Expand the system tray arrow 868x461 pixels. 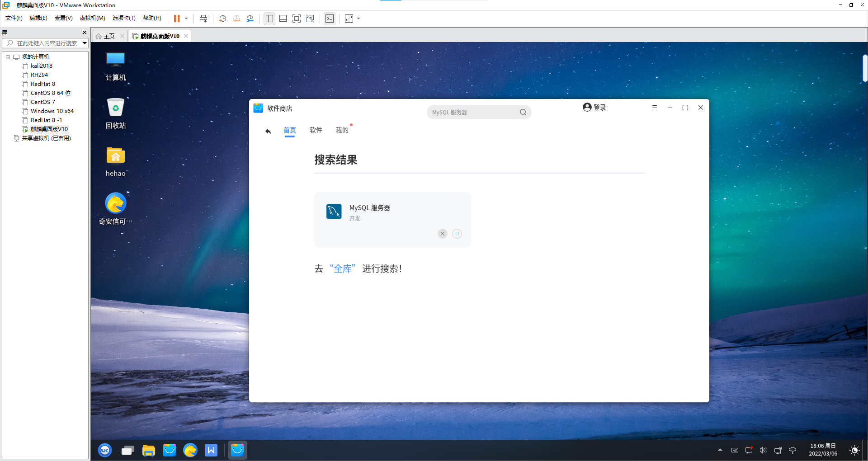720,450
